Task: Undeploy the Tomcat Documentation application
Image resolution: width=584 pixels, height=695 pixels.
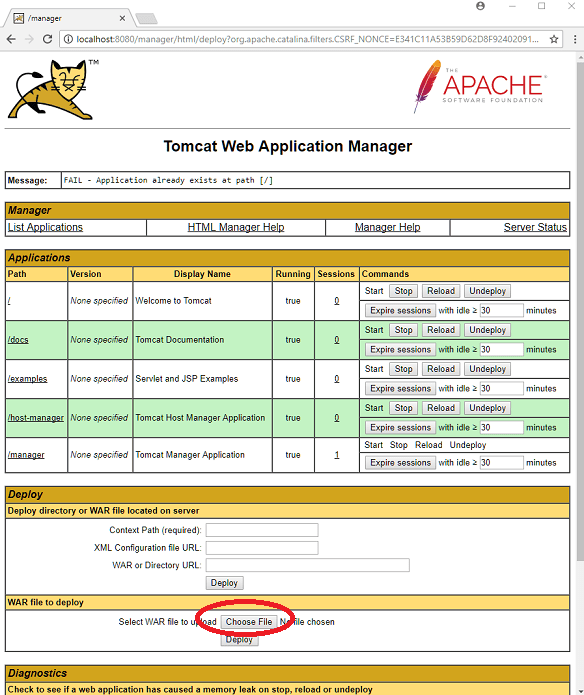Action: [487, 330]
